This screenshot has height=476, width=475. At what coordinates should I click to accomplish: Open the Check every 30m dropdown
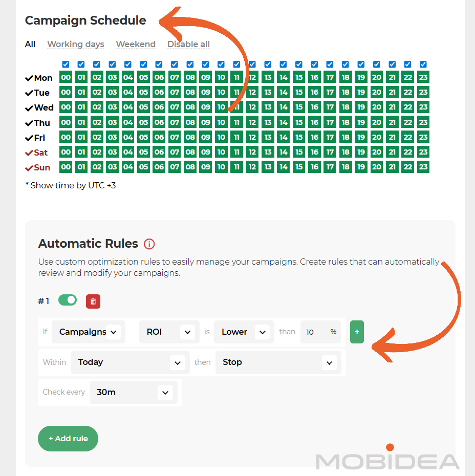click(134, 393)
